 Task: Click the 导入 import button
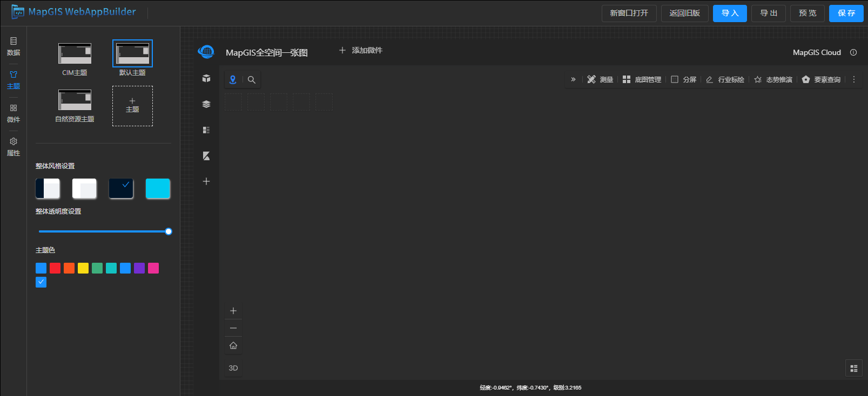[x=730, y=13]
